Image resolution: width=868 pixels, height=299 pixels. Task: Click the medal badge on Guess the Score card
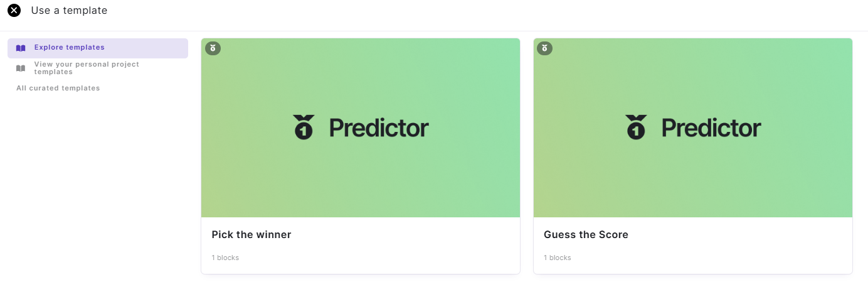[x=544, y=48]
